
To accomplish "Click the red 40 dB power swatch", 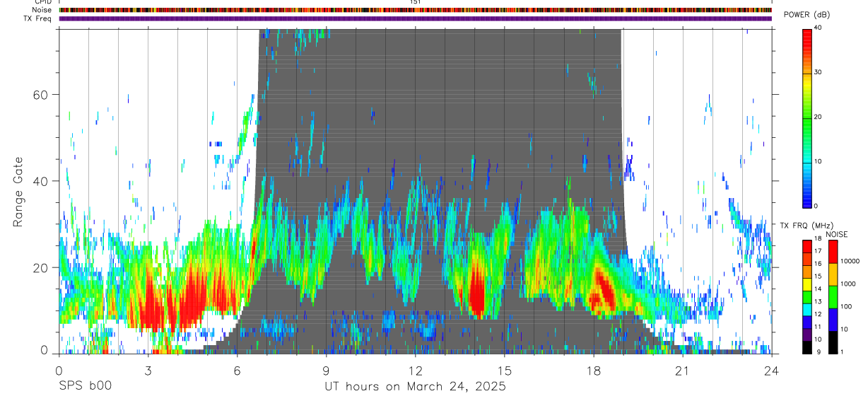I will 807,33.
